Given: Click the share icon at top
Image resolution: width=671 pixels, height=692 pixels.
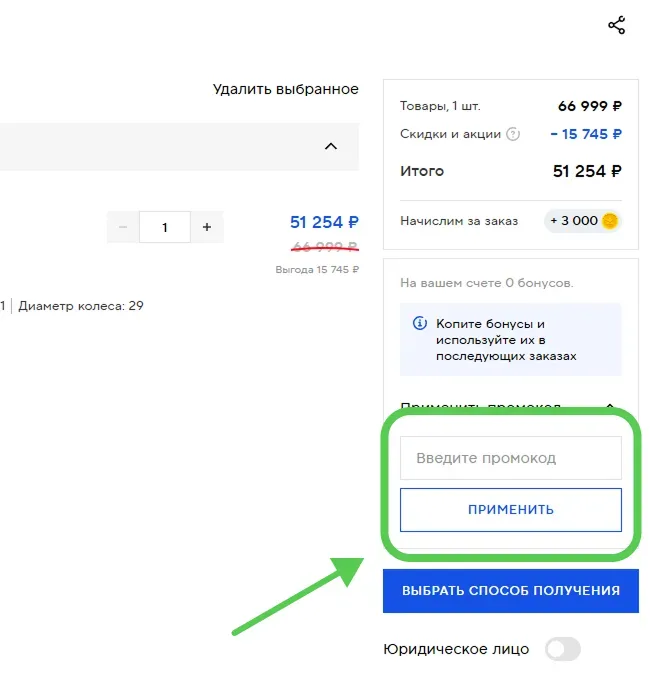Looking at the screenshot, I should pyautogui.click(x=616, y=25).
